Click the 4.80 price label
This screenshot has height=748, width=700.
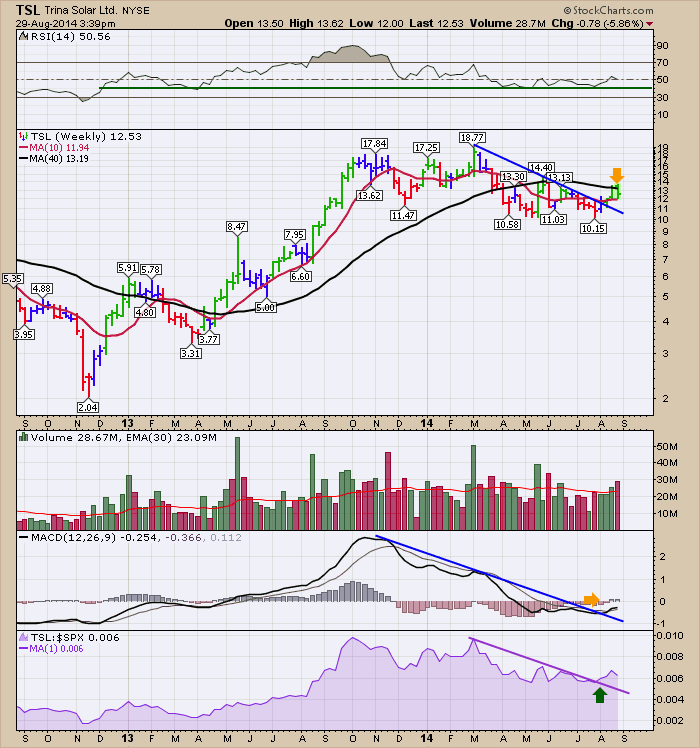[145, 312]
